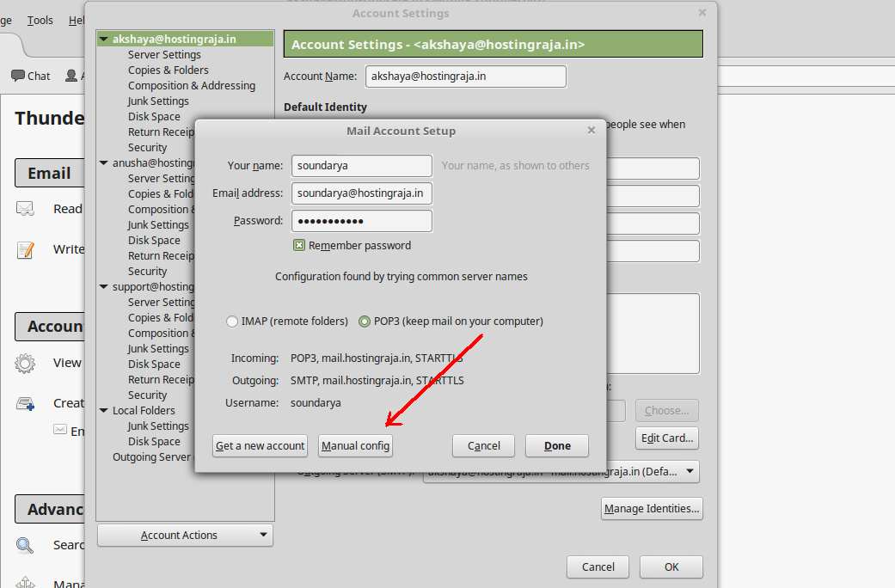This screenshot has height=588, width=895.
Task: Select Disk Space under anusha account
Action: pyautogui.click(x=154, y=241)
